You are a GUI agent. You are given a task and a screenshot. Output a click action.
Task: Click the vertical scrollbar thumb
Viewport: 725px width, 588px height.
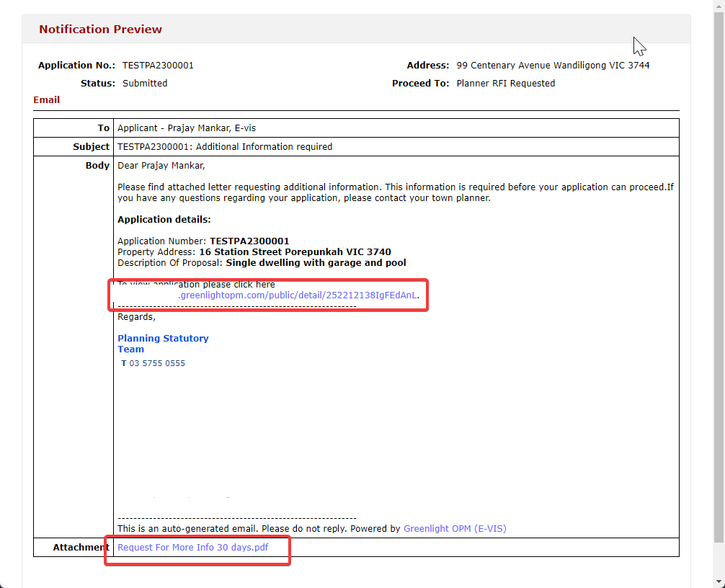[x=719, y=274]
